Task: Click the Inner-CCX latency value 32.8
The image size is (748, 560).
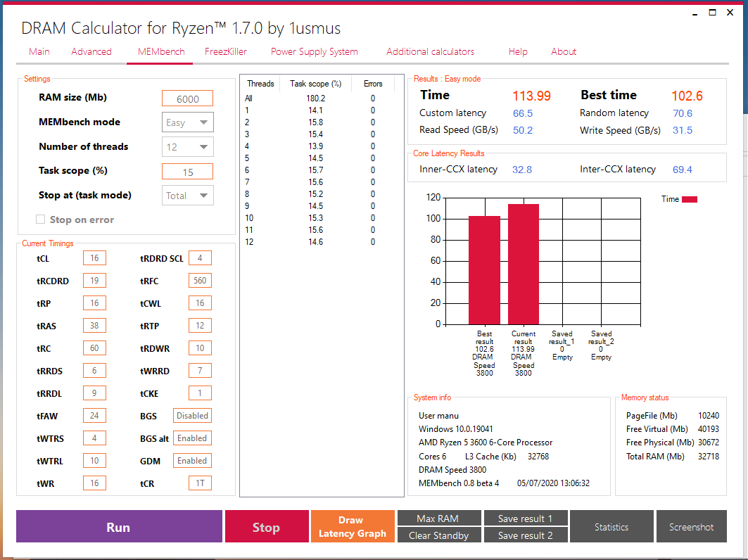Action: [x=522, y=170]
